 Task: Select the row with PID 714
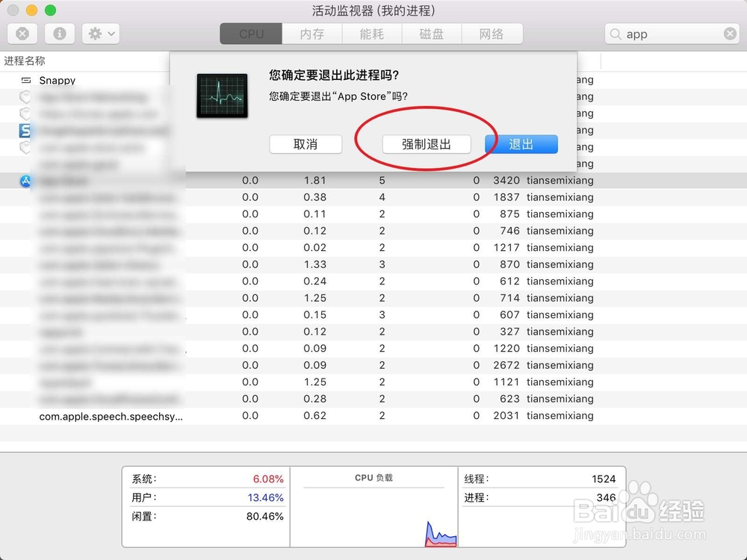[373, 298]
